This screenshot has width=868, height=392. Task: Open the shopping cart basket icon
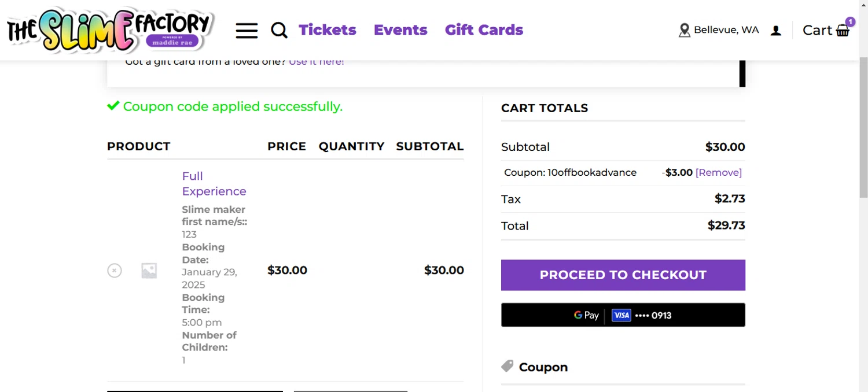(x=843, y=31)
